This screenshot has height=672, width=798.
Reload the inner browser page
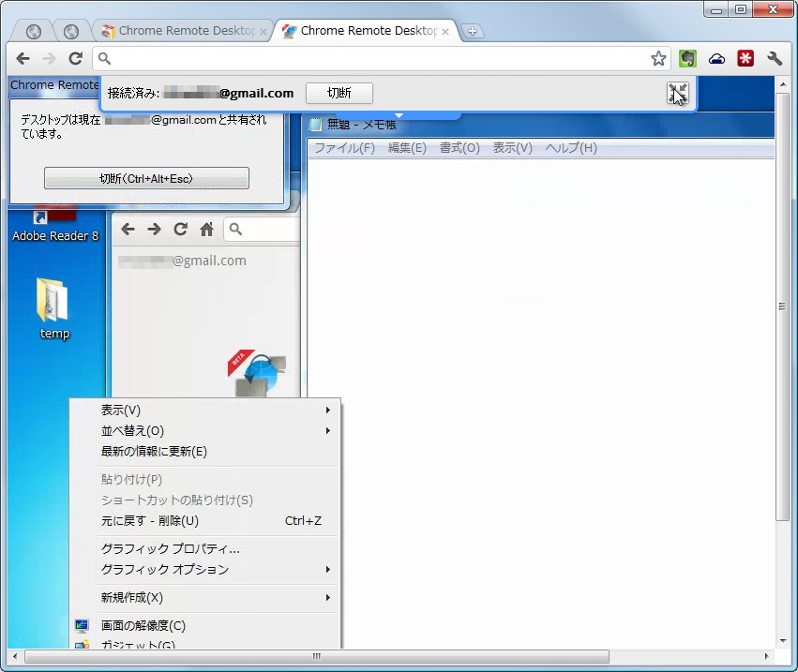tap(180, 228)
